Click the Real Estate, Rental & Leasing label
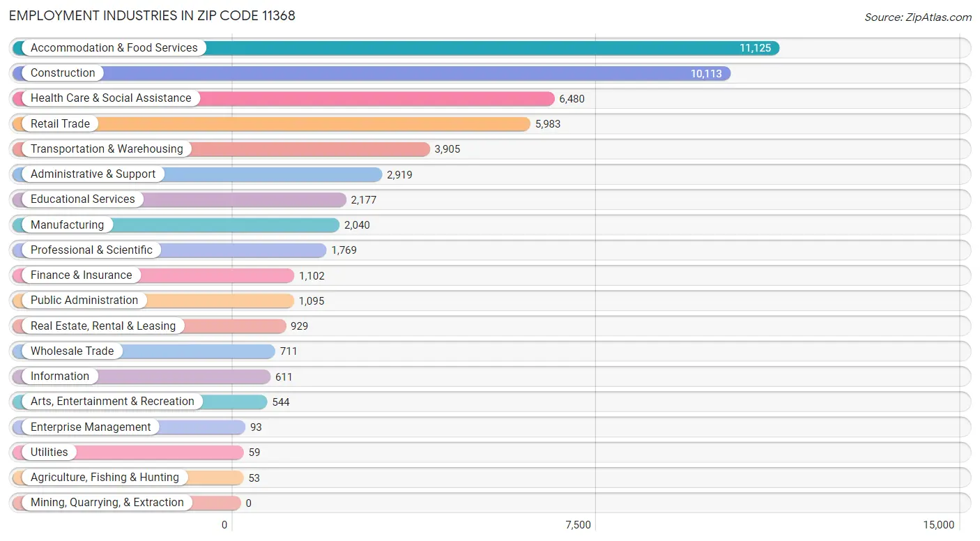980x541 pixels. pos(103,326)
